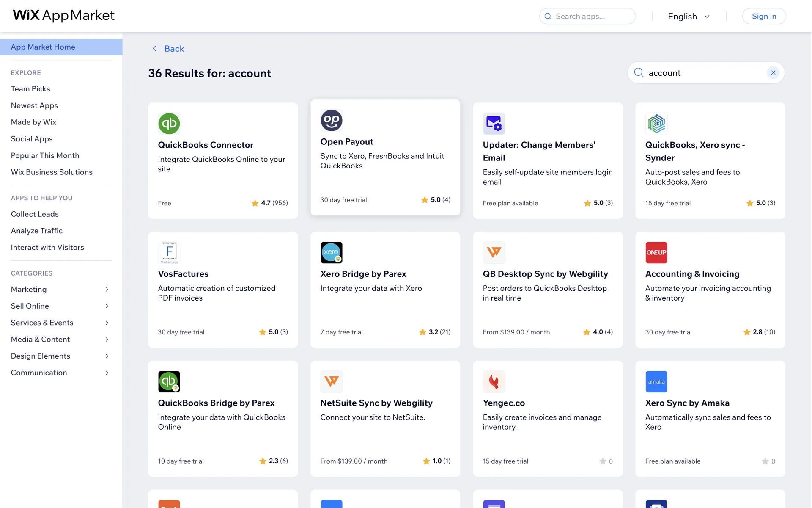
Task: Click the VosFactures app icon
Action: (169, 253)
